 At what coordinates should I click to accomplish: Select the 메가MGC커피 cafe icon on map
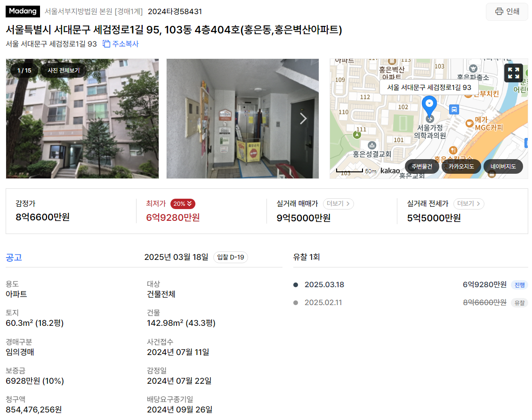pos(469,123)
